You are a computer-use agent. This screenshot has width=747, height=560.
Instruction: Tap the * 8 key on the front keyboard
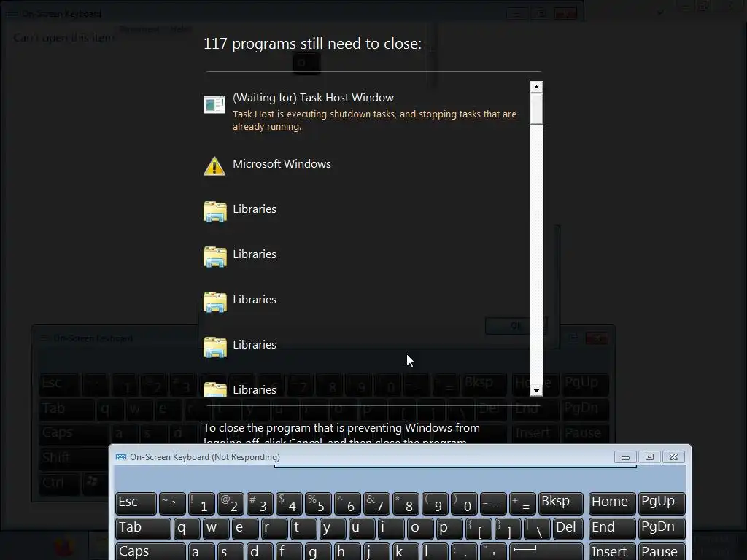click(x=406, y=503)
